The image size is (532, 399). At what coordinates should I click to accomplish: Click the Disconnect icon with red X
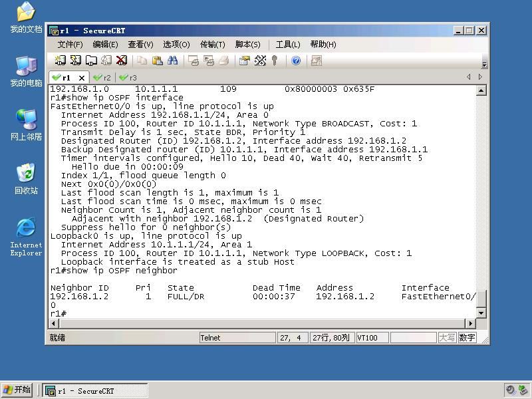coord(122,61)
